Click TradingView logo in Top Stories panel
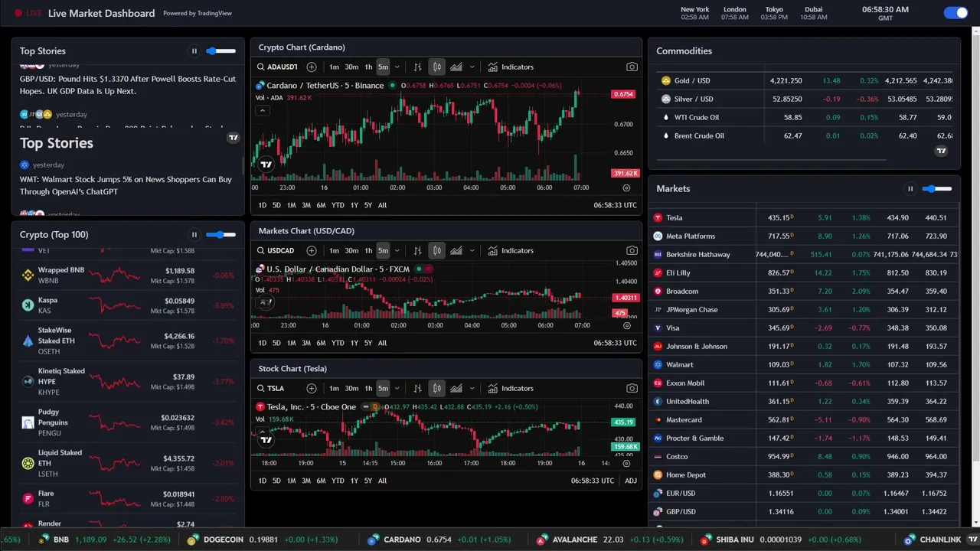This screenshot has width=980, height=551. coord(234,138)
